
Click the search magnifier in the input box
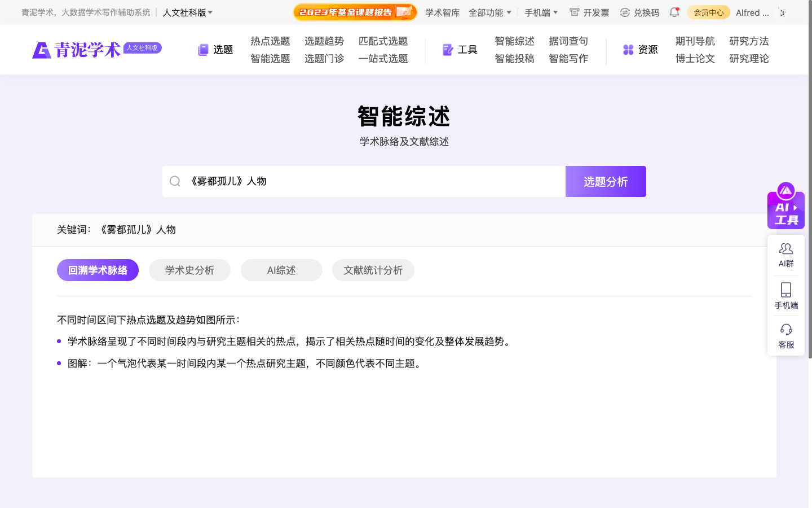pyautogui.click(x=175, y=181)
